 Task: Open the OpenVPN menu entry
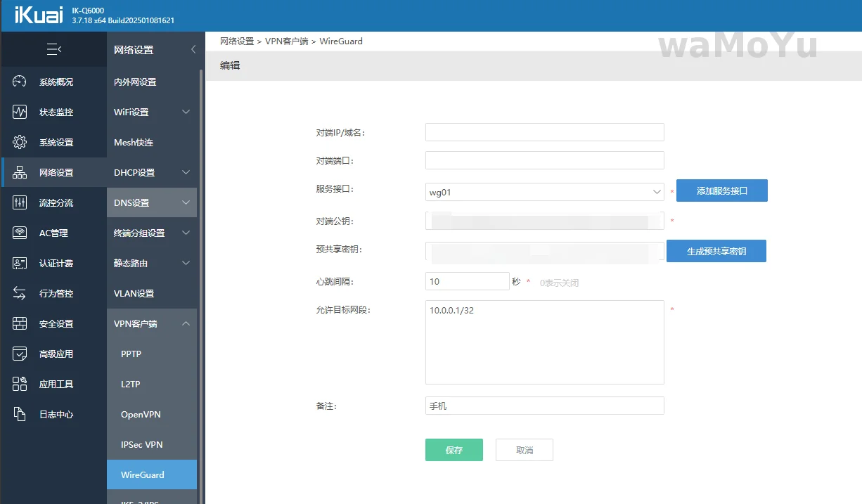[x=141, y=415]
